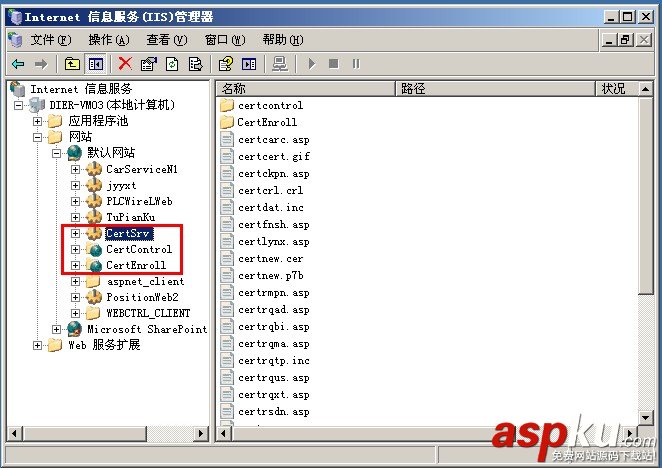Click the MMC system icon left of 文件 menu
Viewport: 662px width, 468px height.
pyautogui.click(x=15, y=40)
